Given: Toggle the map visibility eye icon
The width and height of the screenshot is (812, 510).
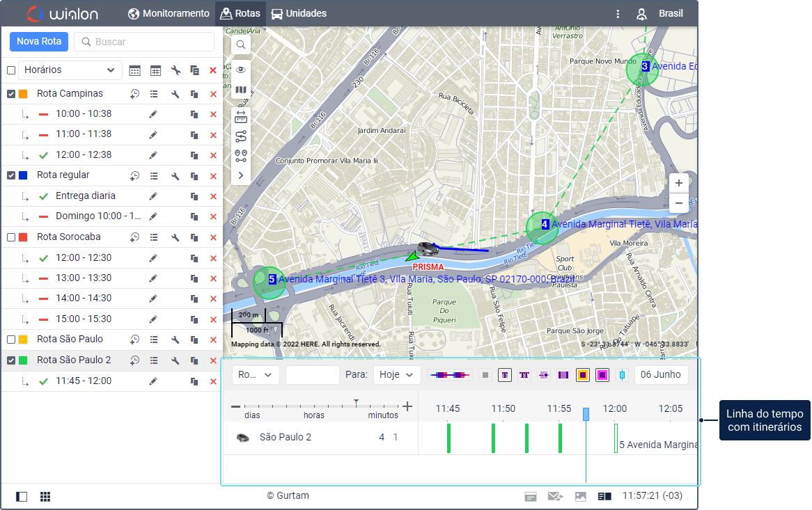Looking at the screenshot, I should click(x=241, y=70).
